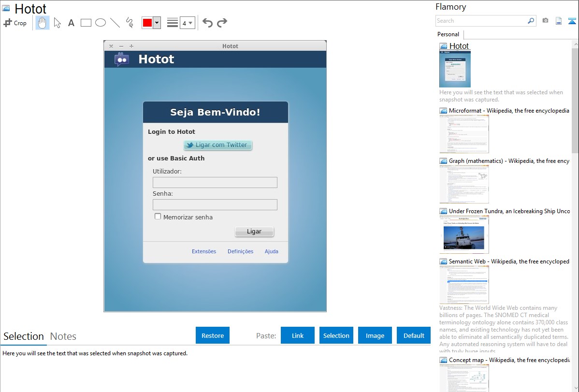
Task: Click the Senha password field
Action: tap(215, 204)
